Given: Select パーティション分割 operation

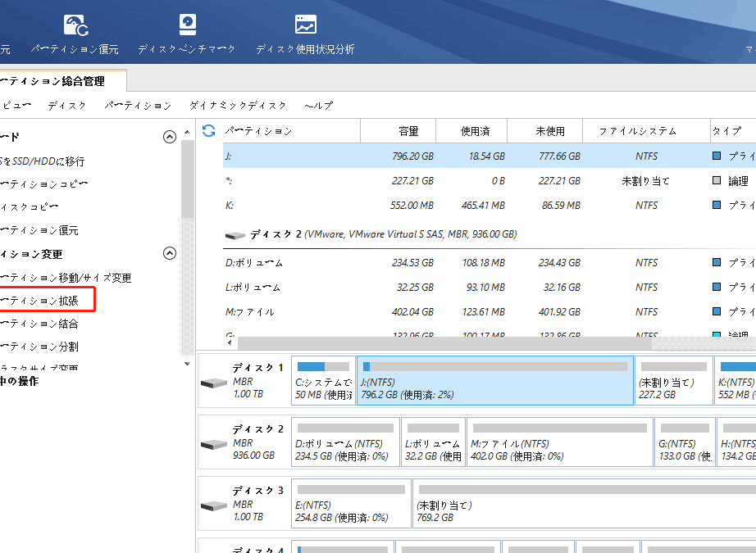Looking at the screenshot, I should pos(39,347).
